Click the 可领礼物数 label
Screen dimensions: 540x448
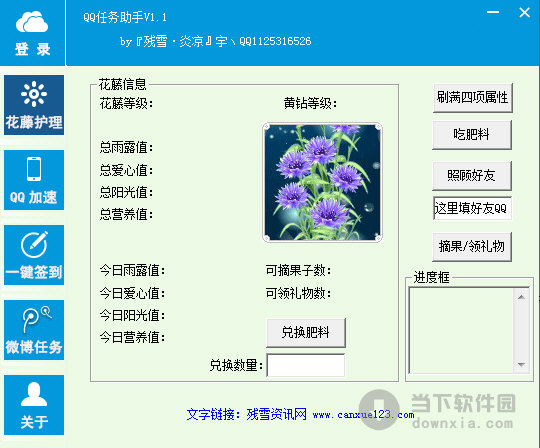[x=299, y=293]
